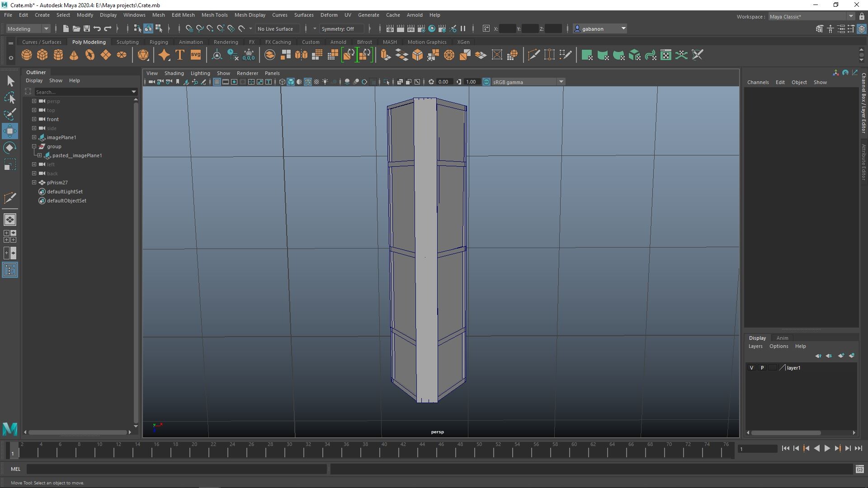Select the polygon sphere shelf icon
Viewport: 868px width, 488px height.
pos(27,55)
